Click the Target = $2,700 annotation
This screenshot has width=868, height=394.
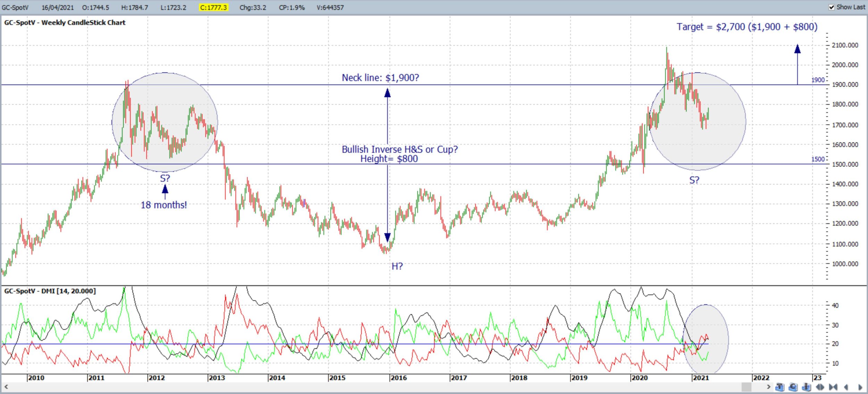click(747, 27)
